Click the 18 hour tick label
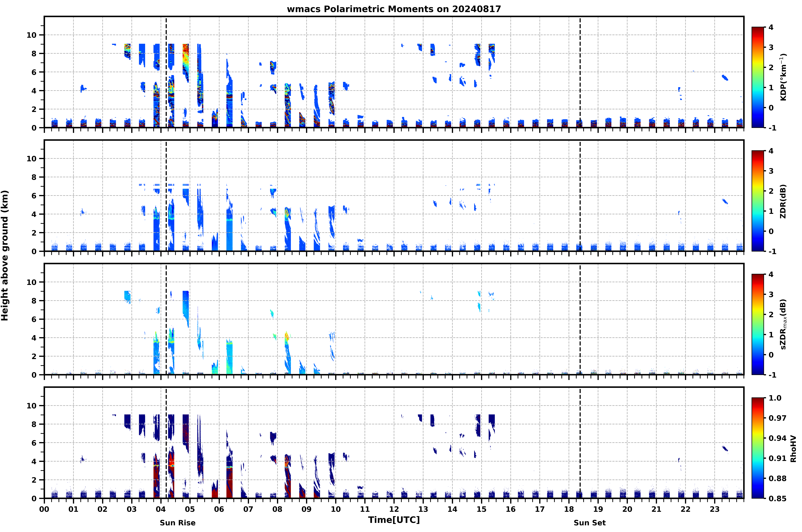 point(569,509)
